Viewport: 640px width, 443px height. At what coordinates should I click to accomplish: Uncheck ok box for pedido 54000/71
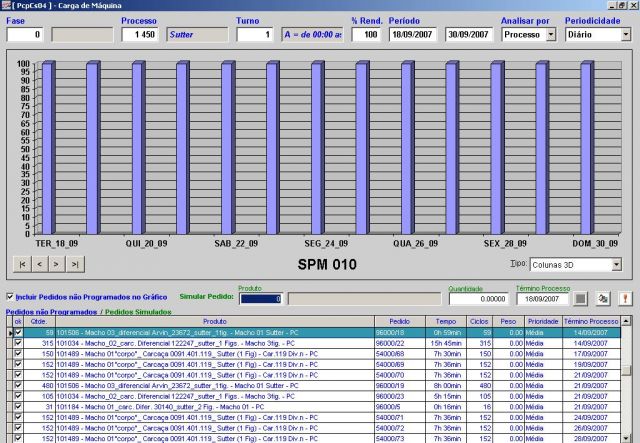point(18,417)
